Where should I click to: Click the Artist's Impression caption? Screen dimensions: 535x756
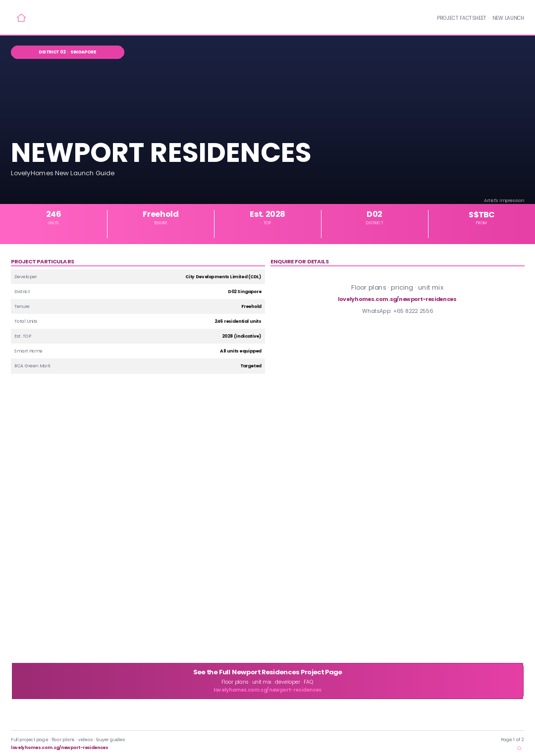504,201
